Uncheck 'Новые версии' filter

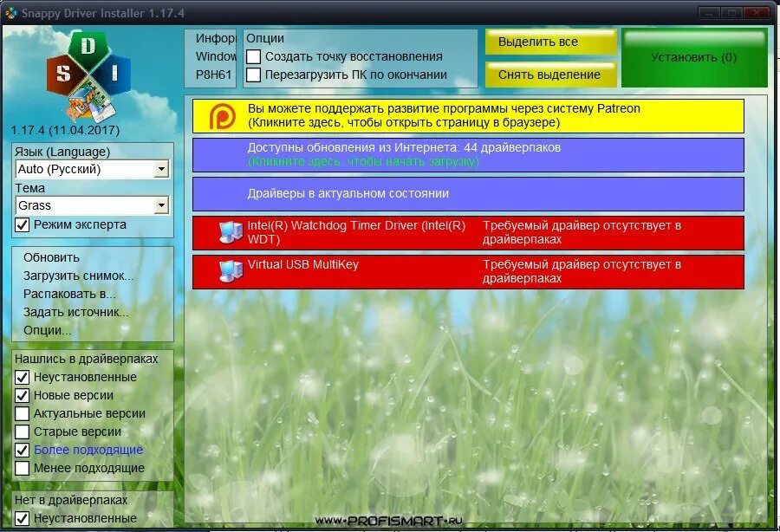pos(23,396)
